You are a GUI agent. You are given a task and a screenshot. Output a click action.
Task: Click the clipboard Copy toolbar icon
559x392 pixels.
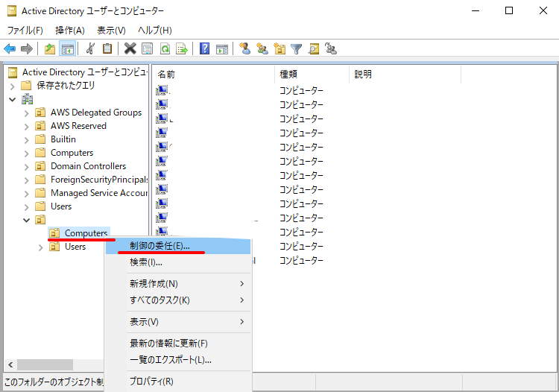click(x=107, y=48)
